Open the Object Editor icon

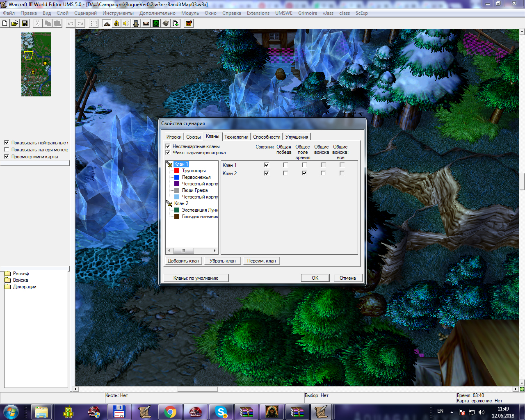tap(136, 23)
